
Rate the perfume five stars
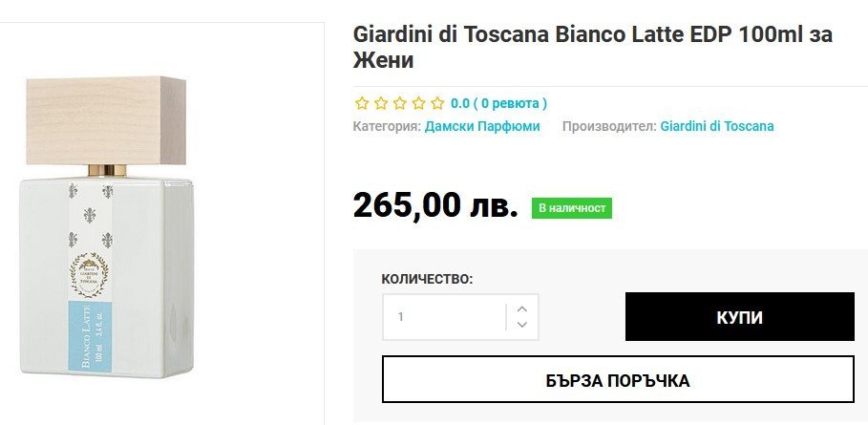click(437, 103)
